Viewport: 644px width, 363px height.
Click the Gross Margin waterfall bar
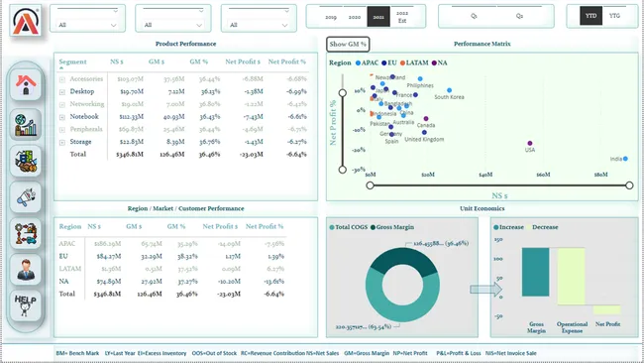(x=536, y=272)
